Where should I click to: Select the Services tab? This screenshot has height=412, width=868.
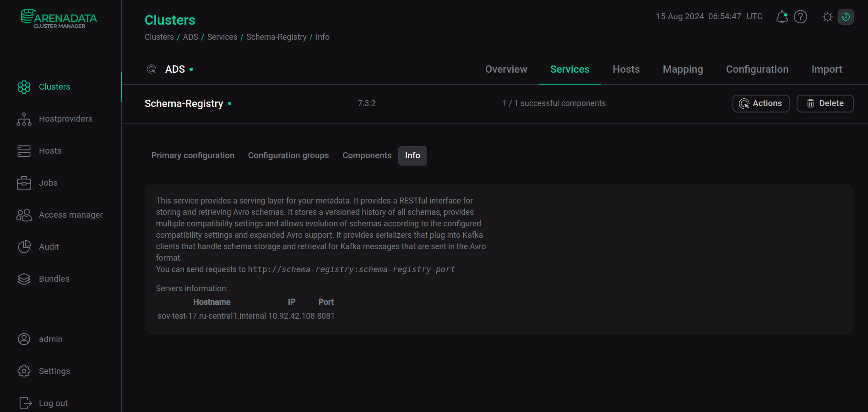pyautogui.click(x=570, y=70)
